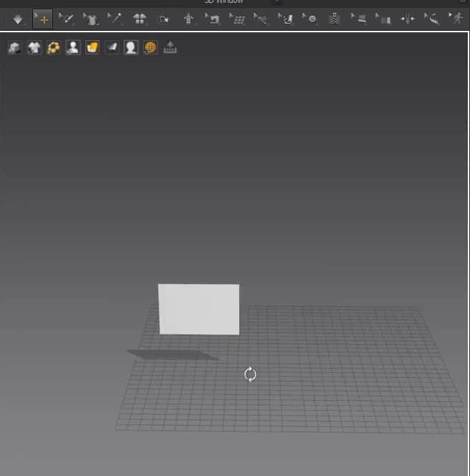Click the Reset 2D Arrangement shirt icon
The width and height of the screenshot is (470, 476).
[140, 19]
